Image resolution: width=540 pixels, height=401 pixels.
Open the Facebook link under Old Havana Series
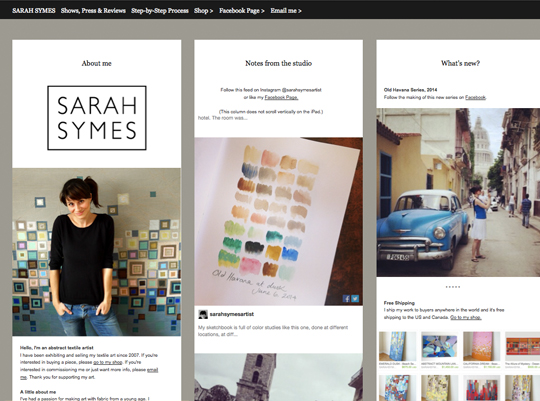click(x=475, y=97)
